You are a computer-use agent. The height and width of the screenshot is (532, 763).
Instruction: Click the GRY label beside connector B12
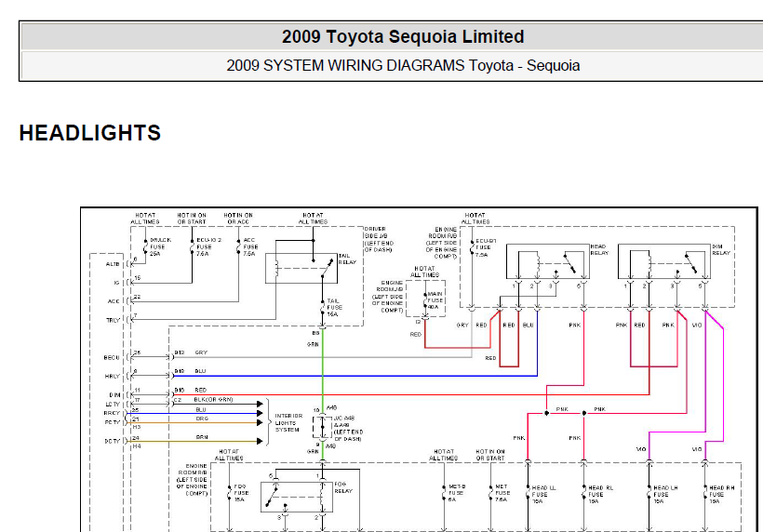201,352
